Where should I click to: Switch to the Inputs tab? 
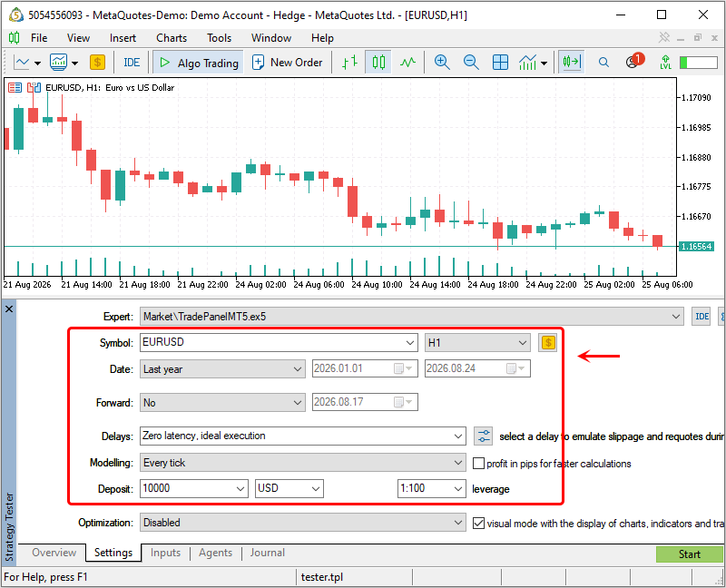point(165,553)
